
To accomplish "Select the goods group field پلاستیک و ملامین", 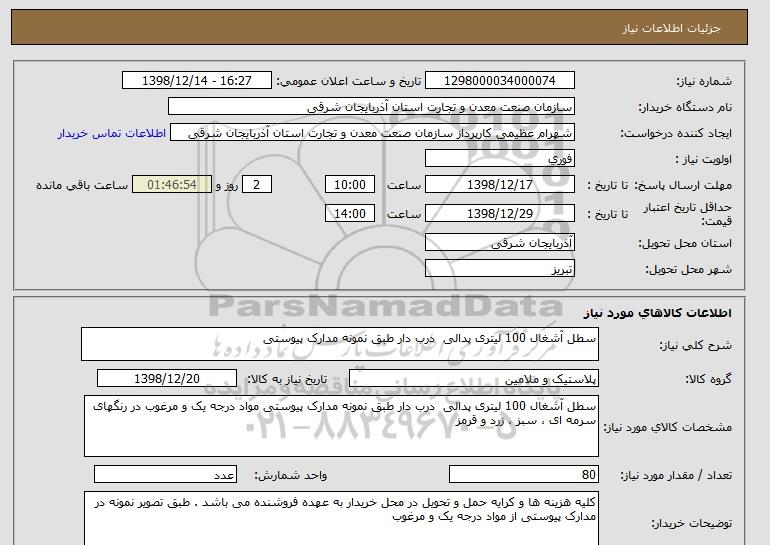I will (x=473, y=379).
